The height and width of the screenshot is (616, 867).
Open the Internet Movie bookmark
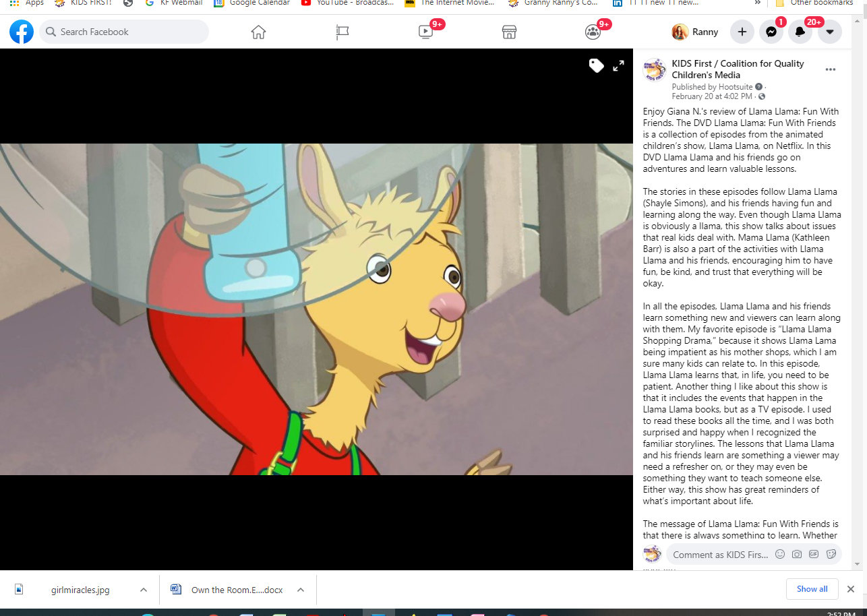(x=450, y=3)
